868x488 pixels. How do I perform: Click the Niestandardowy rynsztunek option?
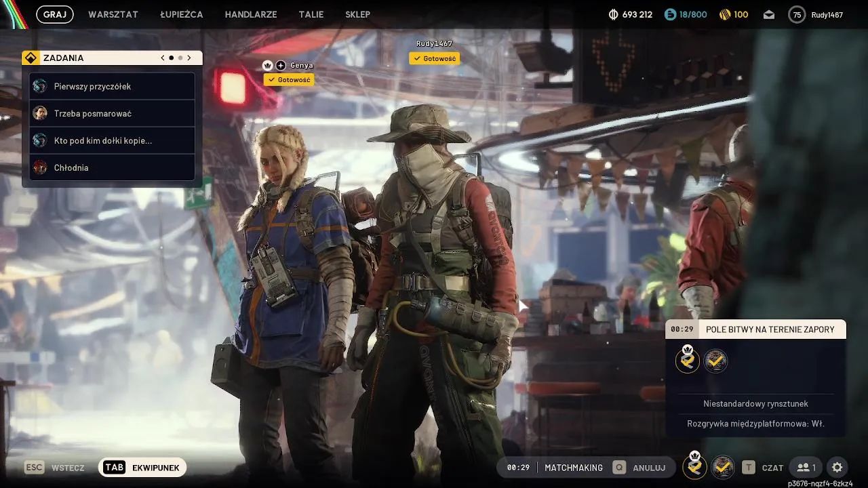[755, 403]
